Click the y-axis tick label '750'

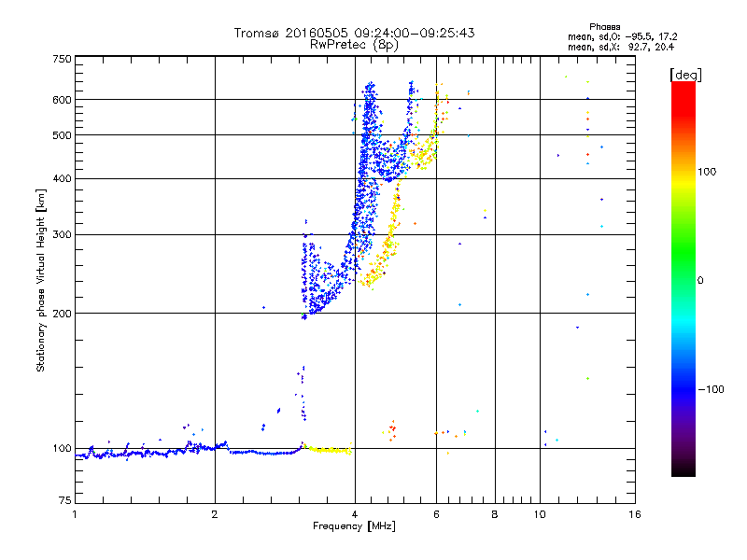pyautogui.click(x=62, y=59)
